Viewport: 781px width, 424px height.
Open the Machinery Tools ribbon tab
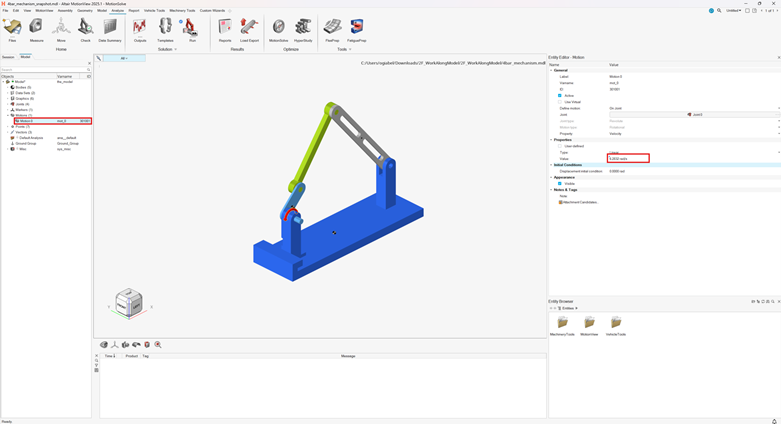click(182, 10)
